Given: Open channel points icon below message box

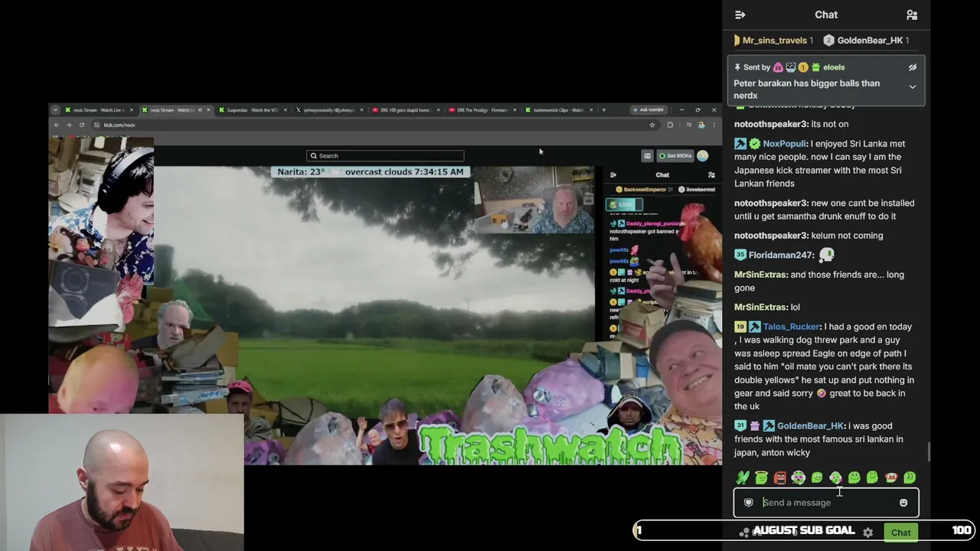Looking at the screenshot, I should [745, 532].
